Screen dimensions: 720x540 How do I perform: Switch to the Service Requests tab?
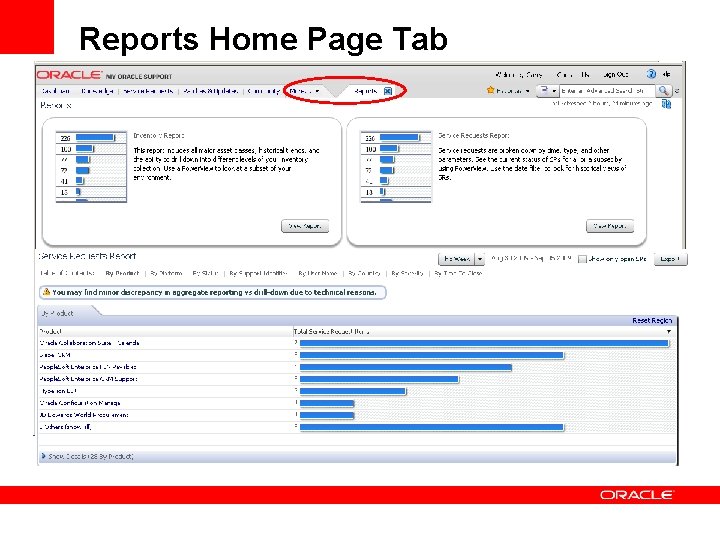[x=148, y=91]
